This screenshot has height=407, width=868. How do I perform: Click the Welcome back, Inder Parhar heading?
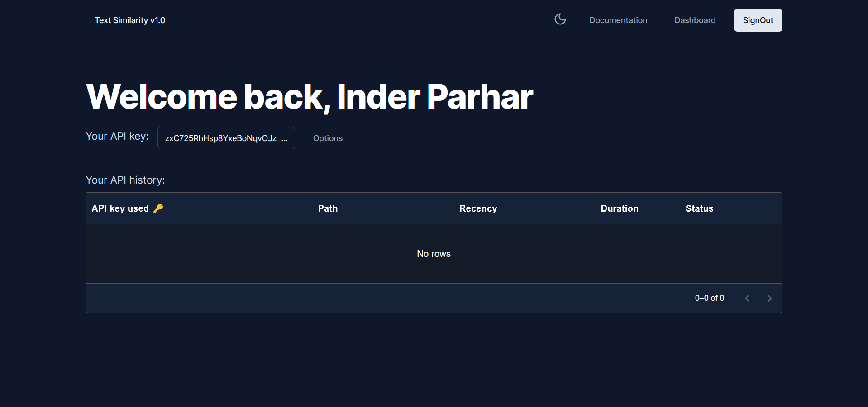pos(310,97)
